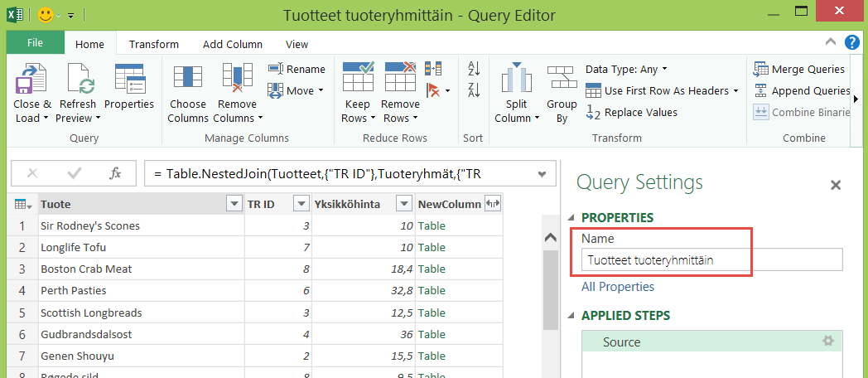Expand the NewColumn table column
Viewport: 868px width, 378px height.
(x=493, y=204)
